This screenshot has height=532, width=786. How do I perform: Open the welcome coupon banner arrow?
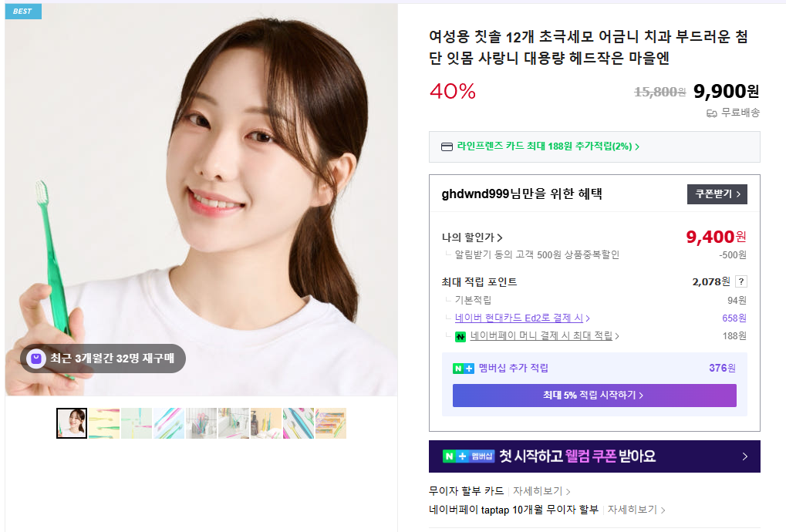[x=745, y=456]
